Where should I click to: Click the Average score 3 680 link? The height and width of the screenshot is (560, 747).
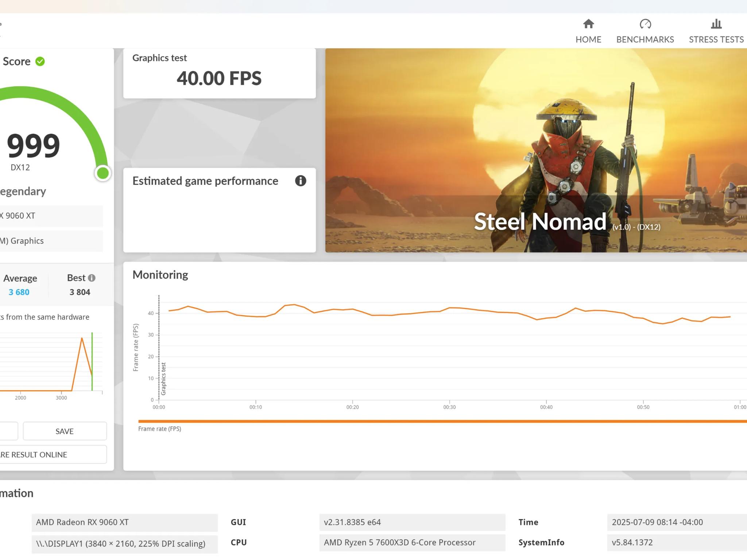pos(19,292)
